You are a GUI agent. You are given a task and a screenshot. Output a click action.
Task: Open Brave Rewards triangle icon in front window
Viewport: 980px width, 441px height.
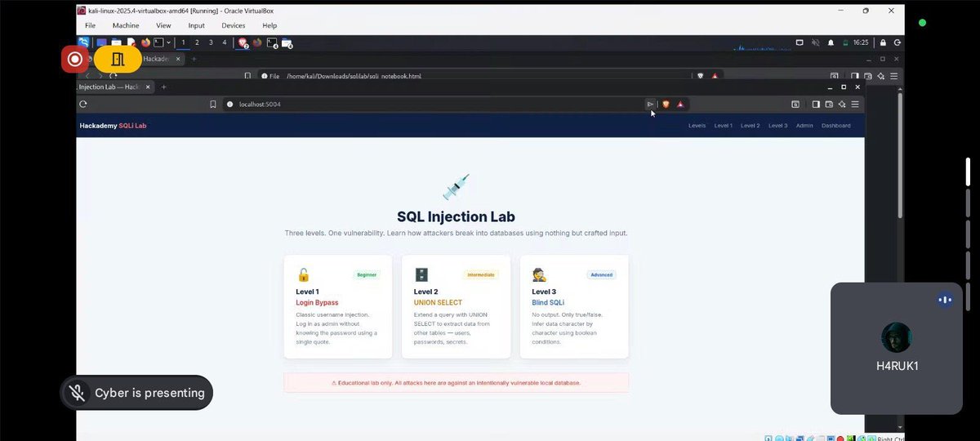(679, 104)
